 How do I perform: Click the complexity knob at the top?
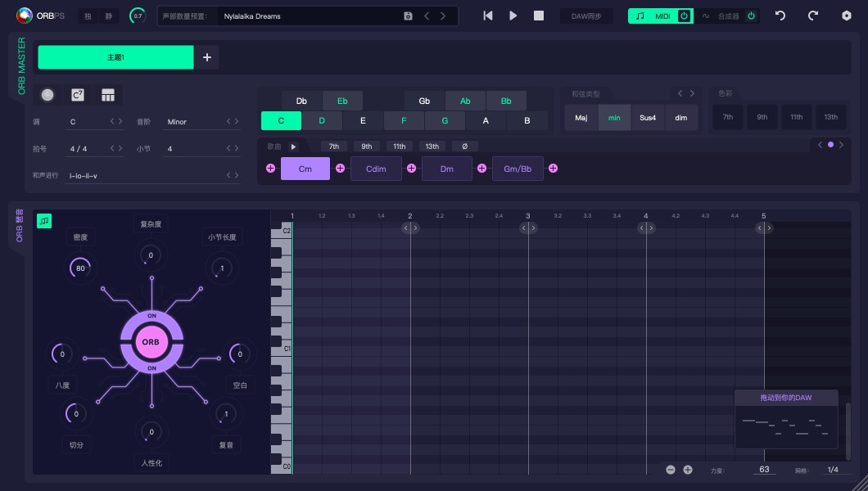(151, 255)
